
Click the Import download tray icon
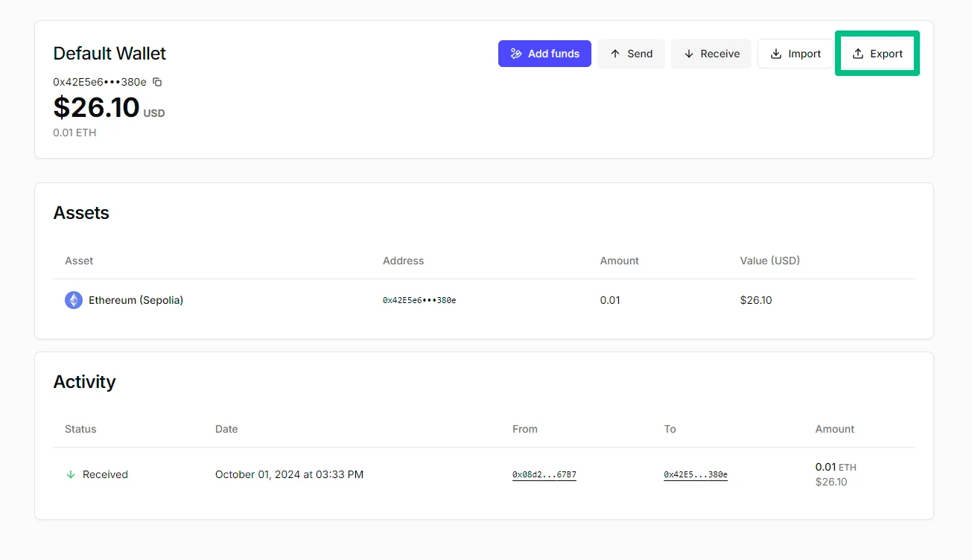[776, 54]
